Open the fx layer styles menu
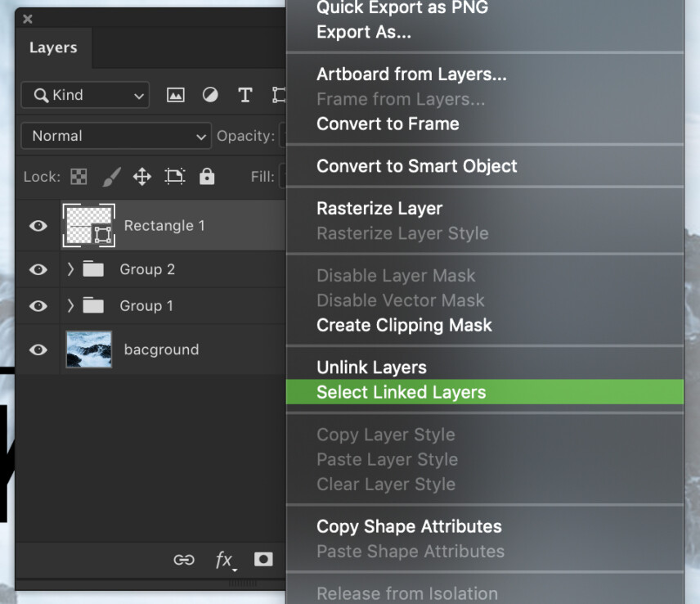 223,560
